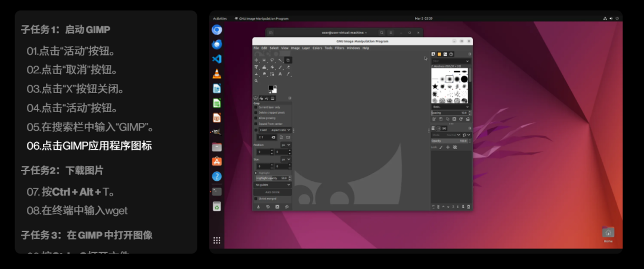Viewport: 644px width, 269px height.
Task: Click the refresh brushes icon
Action: [x=461, y=119]
